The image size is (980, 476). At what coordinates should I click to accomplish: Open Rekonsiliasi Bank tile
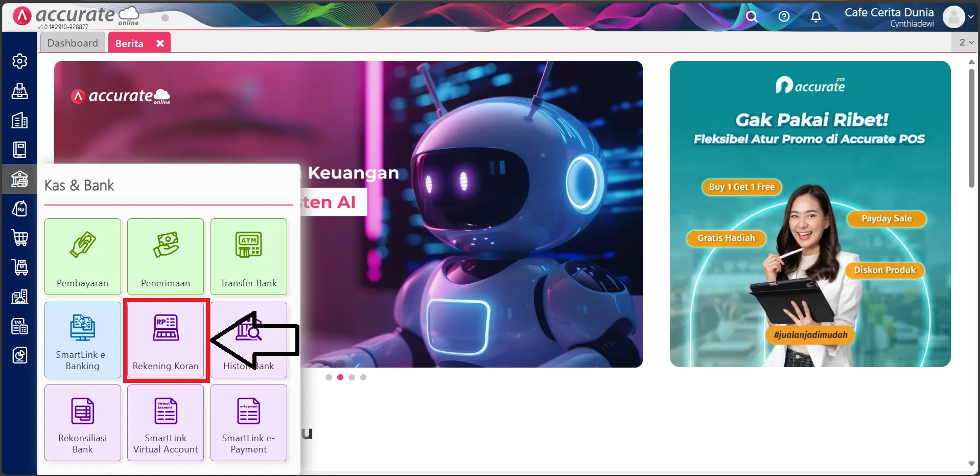point(82,422)
